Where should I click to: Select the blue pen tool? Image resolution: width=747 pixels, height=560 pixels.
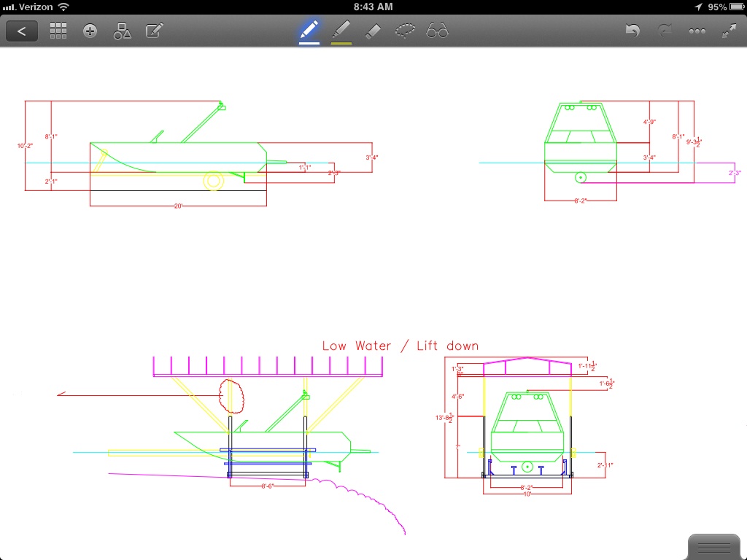(x=309, y=31)
